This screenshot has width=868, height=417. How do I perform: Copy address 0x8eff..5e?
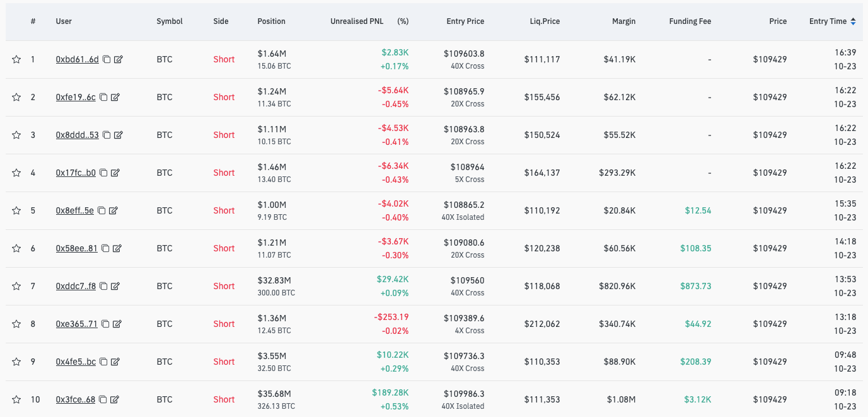[x=101, y=211]
